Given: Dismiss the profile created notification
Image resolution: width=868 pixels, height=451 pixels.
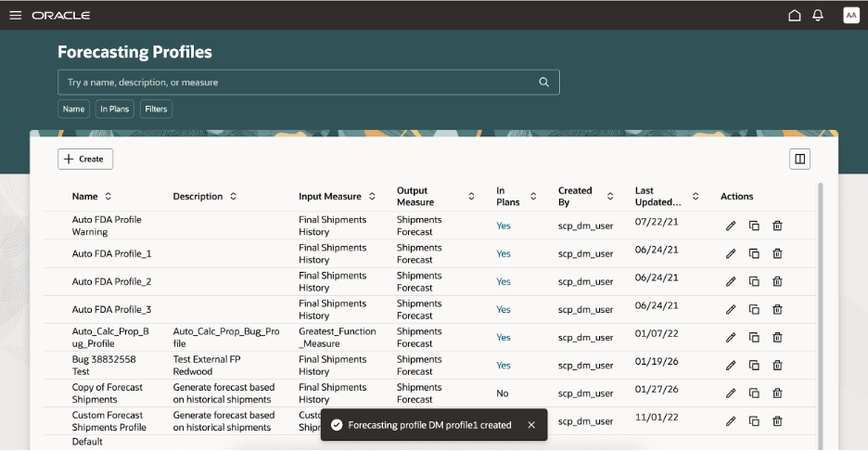Looking at the screenshot, I should pyautogui.click(x=531, y=425).
